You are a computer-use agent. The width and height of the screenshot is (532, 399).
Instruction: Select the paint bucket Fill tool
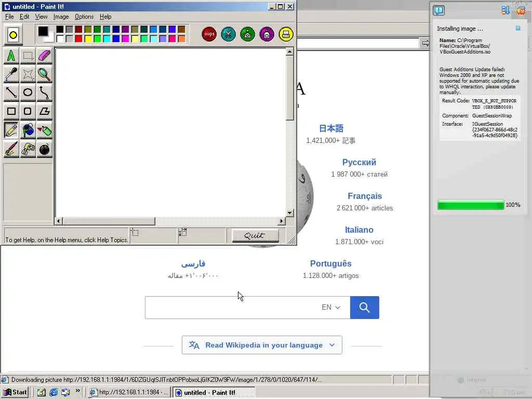click(28, 130)
